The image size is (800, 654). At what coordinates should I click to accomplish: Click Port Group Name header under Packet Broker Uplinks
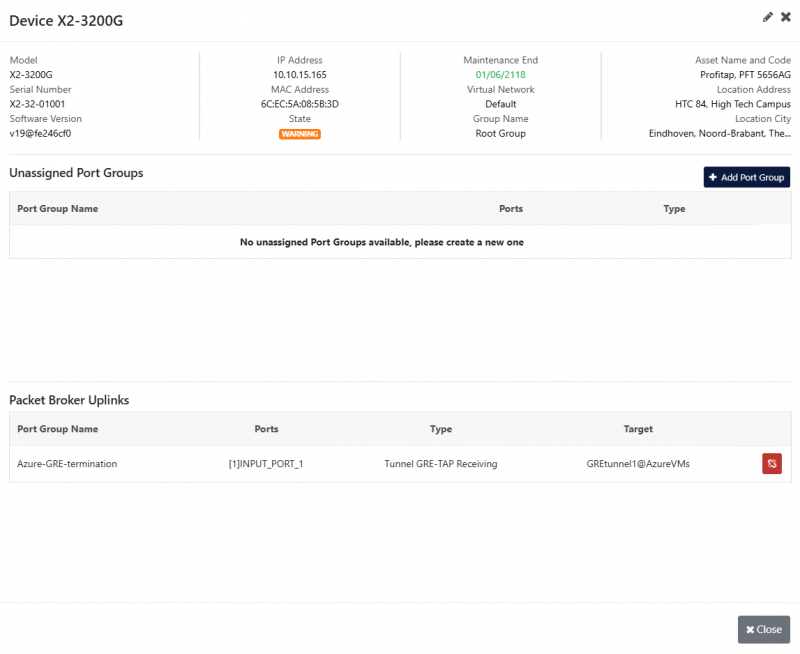tap(58, 429)
